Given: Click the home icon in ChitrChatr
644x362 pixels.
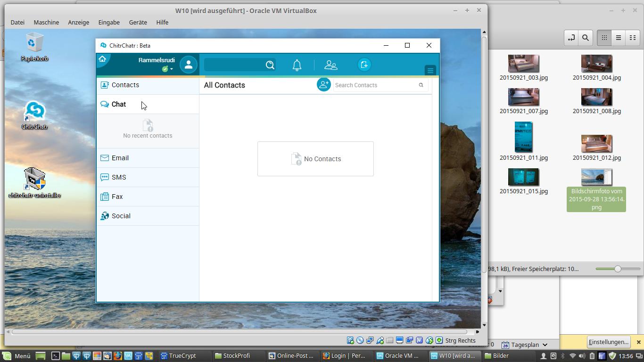Looking at the screenshot, I should [102, 59].
